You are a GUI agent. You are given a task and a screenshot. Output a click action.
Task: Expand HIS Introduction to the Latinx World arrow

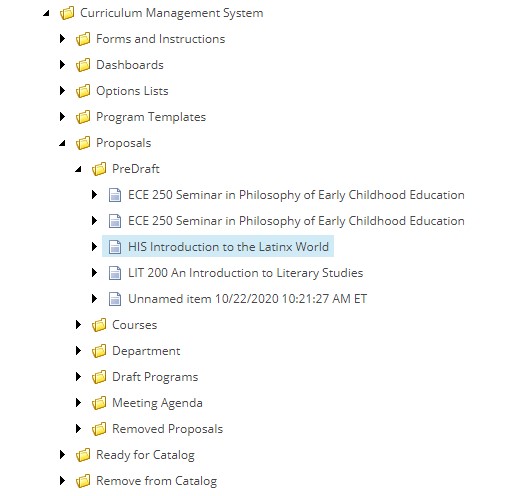pyautogui.click(x=94, y=246)
